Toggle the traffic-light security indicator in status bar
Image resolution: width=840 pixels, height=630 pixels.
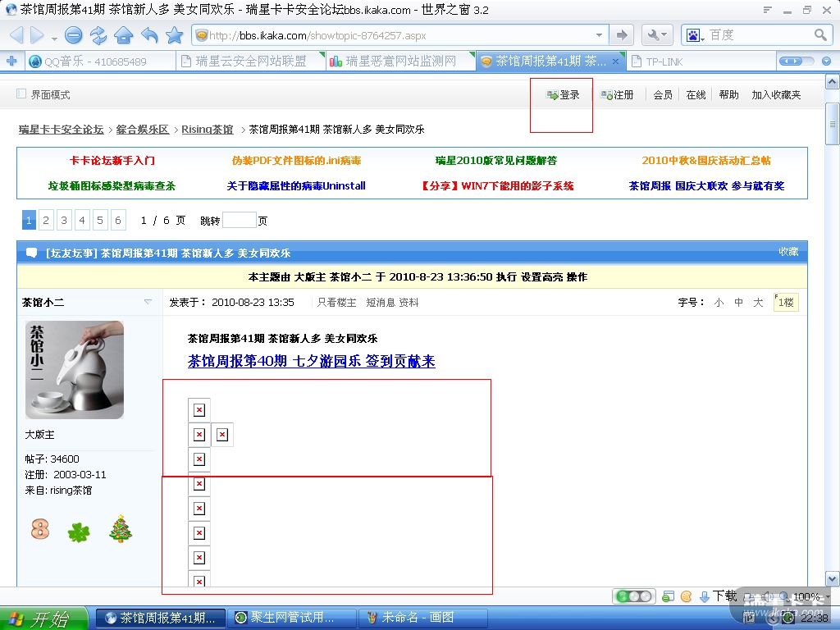click(x=634, y=596)
